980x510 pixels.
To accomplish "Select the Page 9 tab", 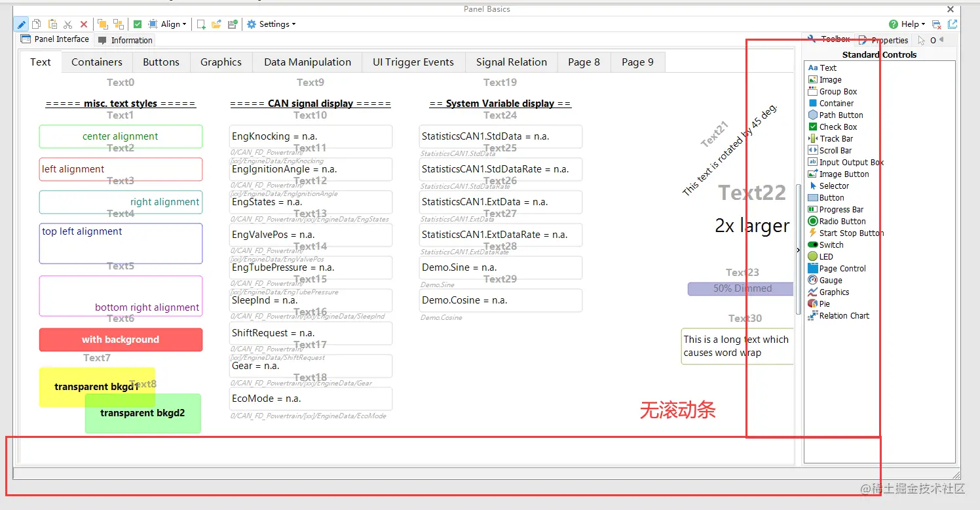I will pyautogui.click(x=637, y=62).
